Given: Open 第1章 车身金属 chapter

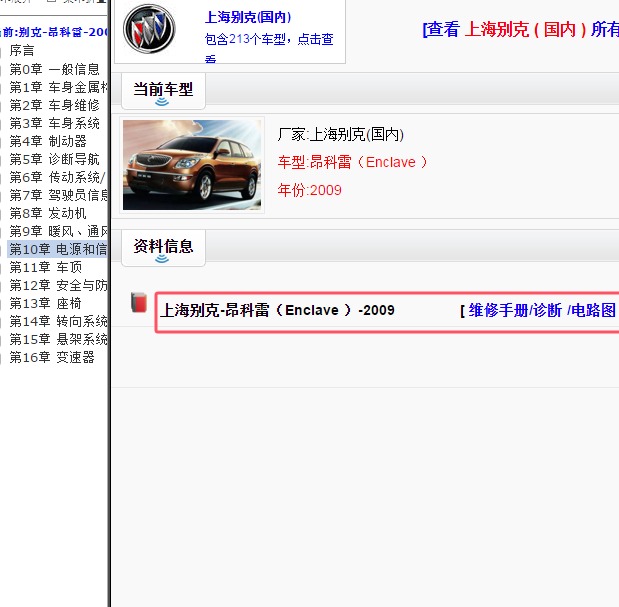Looking at the screenshot, I should [58, 87].
